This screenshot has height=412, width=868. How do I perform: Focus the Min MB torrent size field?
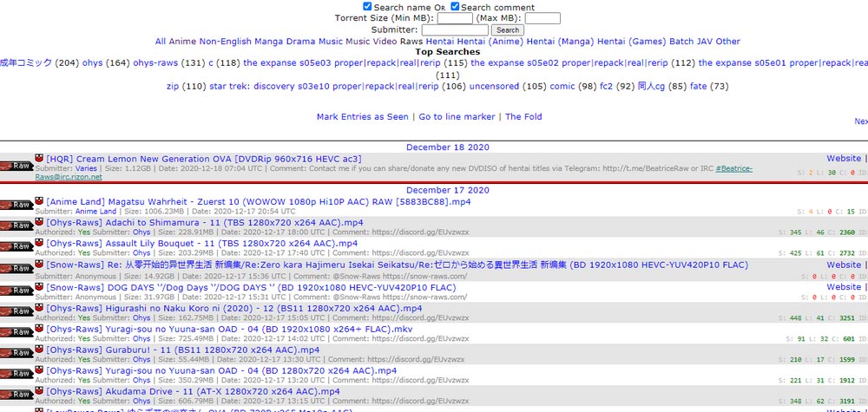pyautogui.click(x=455, y=18)
